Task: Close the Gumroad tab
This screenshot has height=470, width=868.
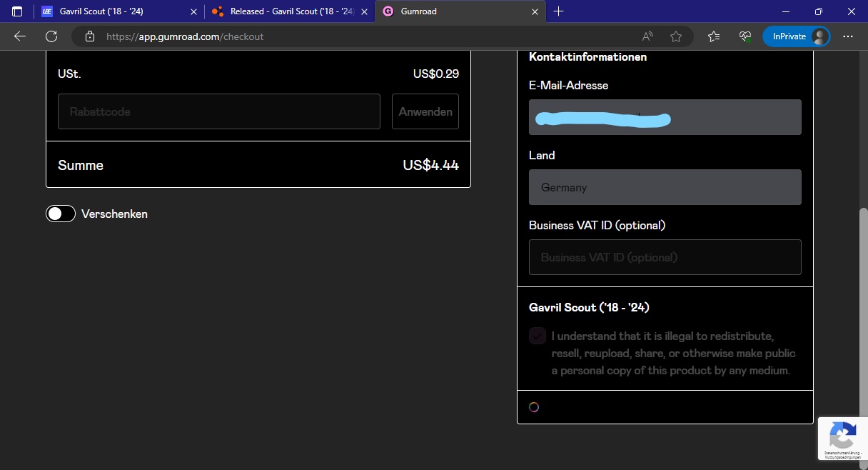Action: pyautogui.click(x=535, y=11)
